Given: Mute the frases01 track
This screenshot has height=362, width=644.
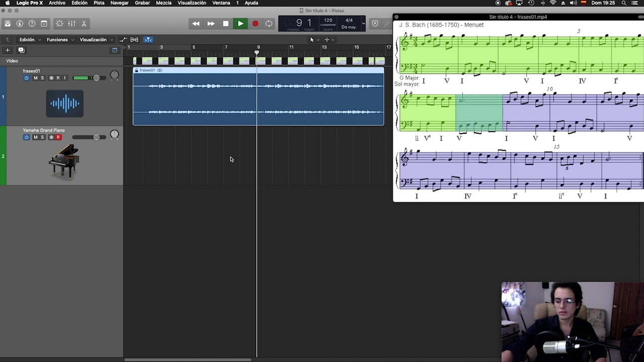Looking at the screenshot, I should (35, 78).
